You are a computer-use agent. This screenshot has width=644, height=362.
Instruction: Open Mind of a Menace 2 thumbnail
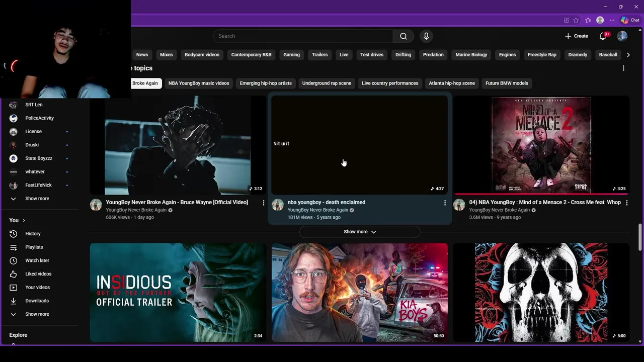tap(541, 145)
